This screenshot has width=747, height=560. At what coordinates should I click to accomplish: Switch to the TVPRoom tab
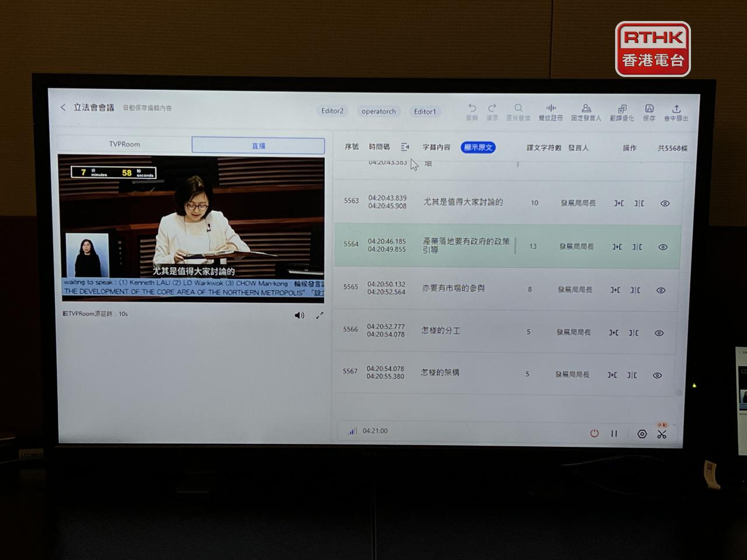pos(124,144)
